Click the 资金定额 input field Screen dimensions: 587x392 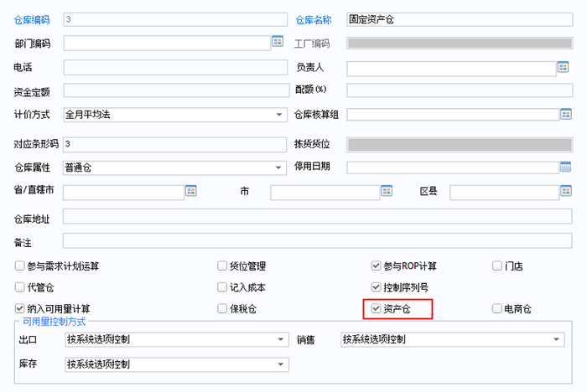click(176, 90)
